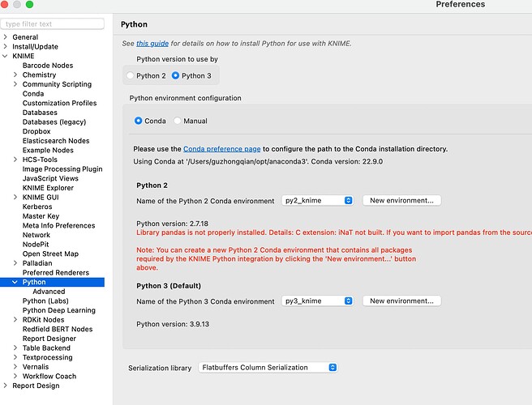The height and width of the screenshot is (405, 532).
Task: Open the Conda preference page link
Action: 221,149
